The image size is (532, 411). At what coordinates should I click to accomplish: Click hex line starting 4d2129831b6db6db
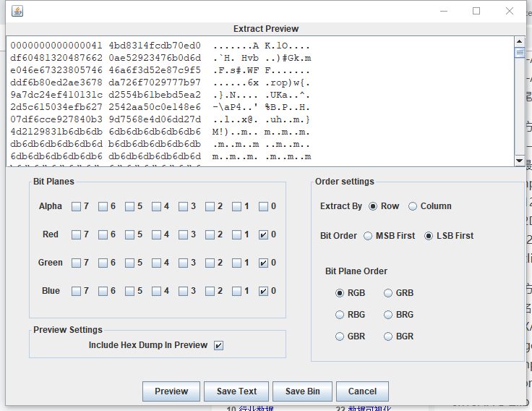pos(160,132)
